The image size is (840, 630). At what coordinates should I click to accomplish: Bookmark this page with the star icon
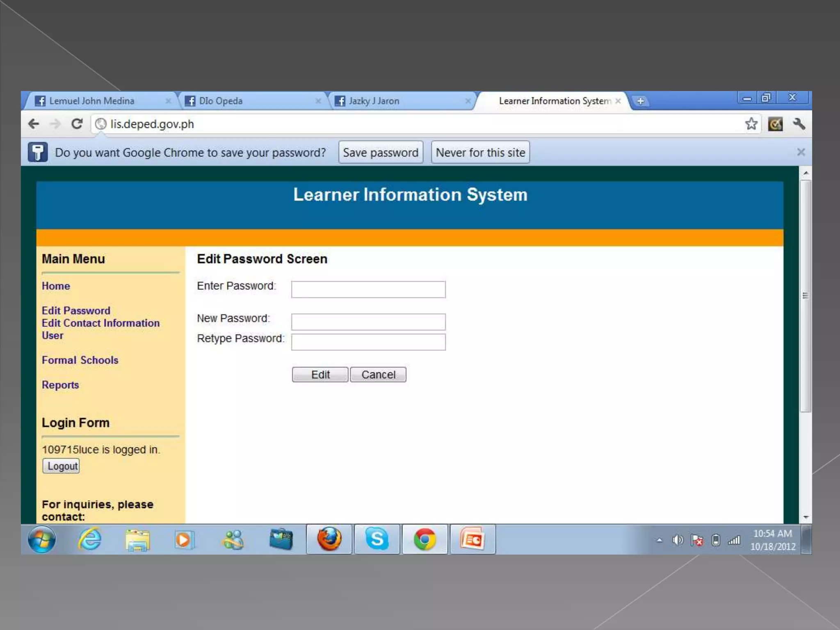click(751, 124)
